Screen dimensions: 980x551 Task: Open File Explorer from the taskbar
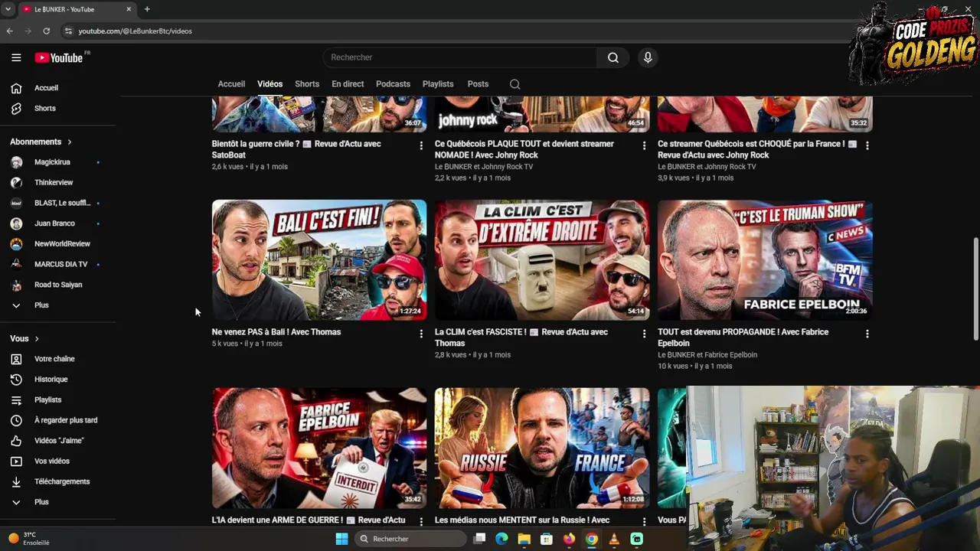524,539
